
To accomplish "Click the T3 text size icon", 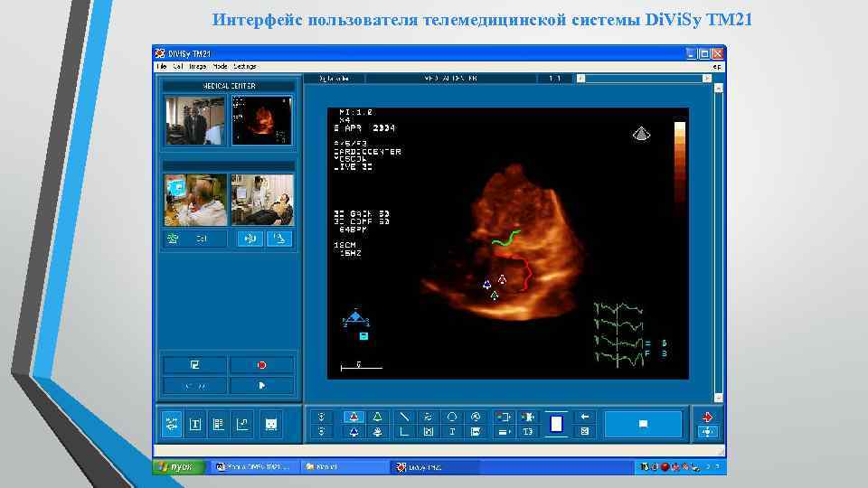I will click(527, 432).
